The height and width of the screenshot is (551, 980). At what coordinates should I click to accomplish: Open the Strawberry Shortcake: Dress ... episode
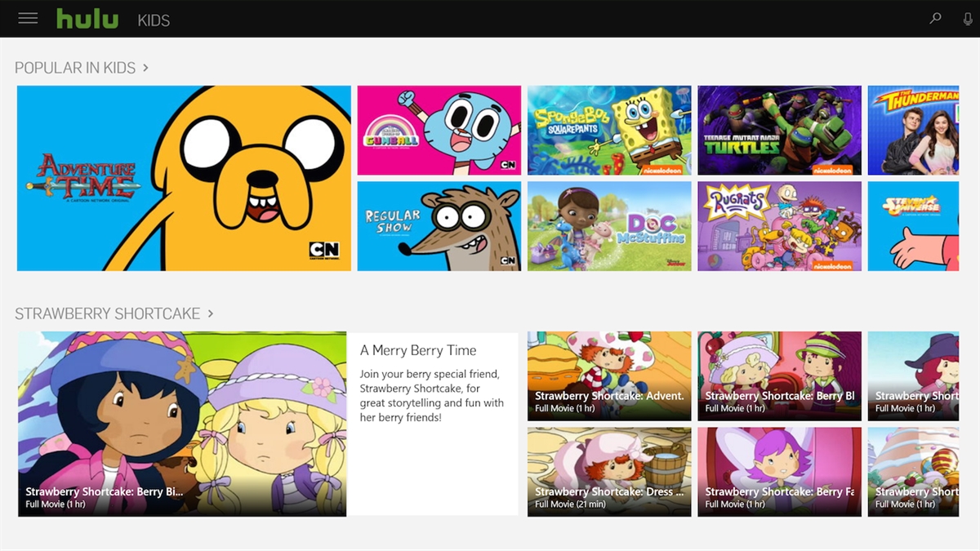click(609, 472)
